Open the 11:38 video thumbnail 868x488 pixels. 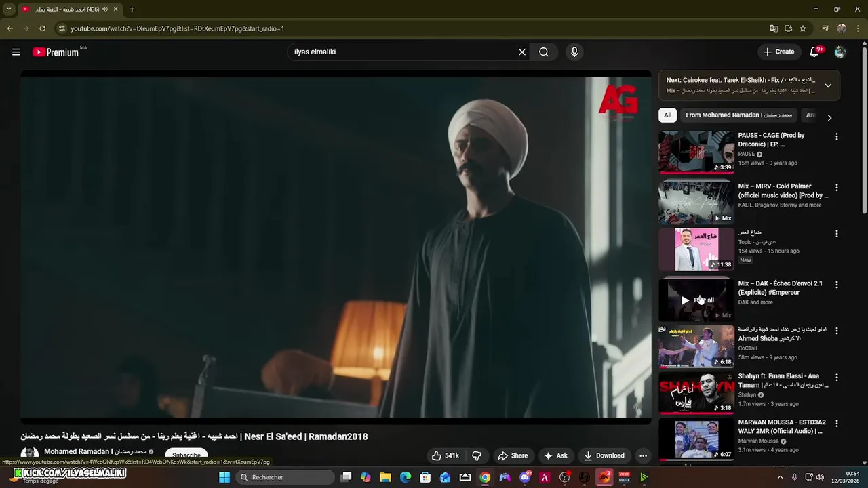696,249
